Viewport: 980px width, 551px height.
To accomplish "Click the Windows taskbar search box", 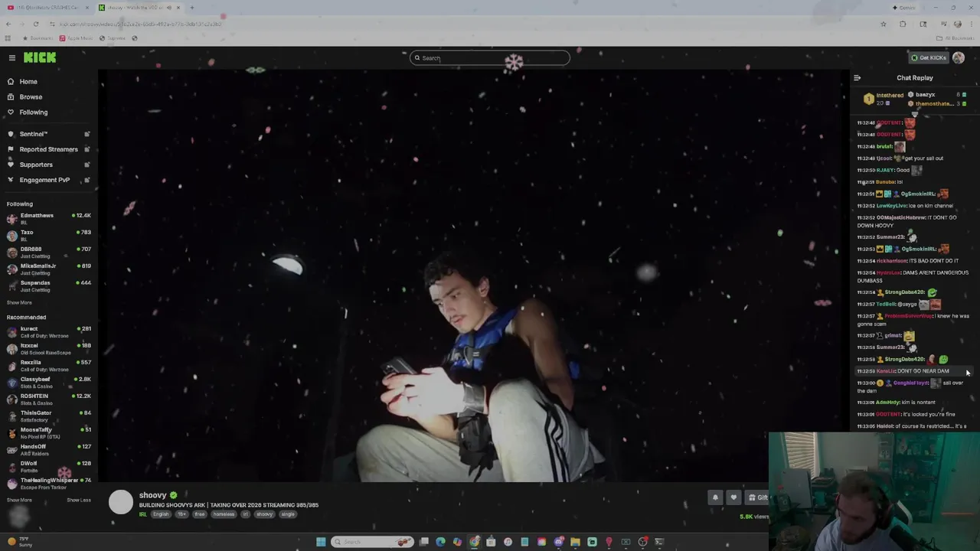I will (373, 542).
